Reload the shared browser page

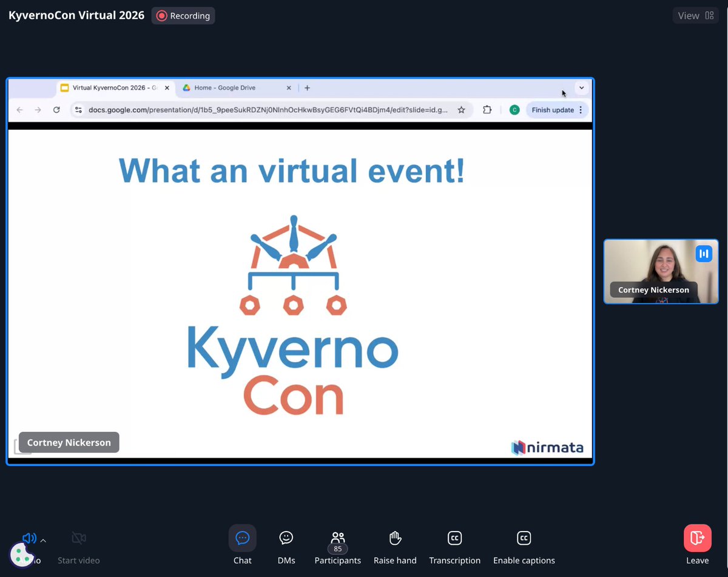coord(56,110)
